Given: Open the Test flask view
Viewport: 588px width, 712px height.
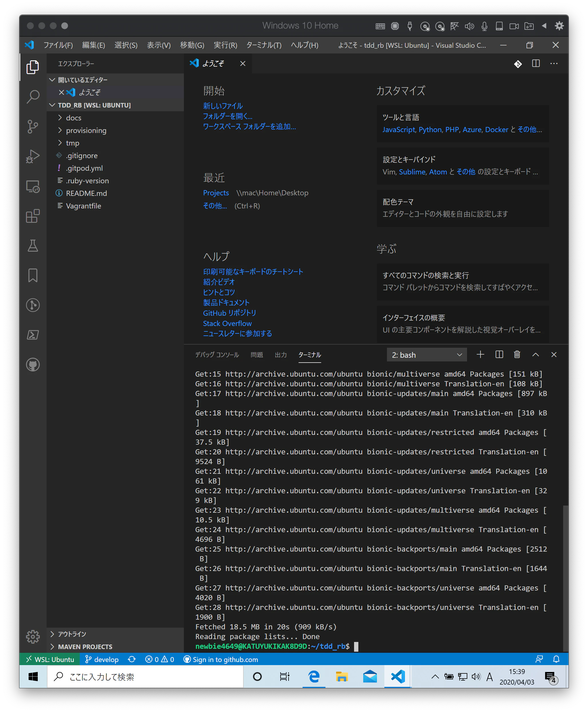Looking at the screenshot, I should 33,246.
